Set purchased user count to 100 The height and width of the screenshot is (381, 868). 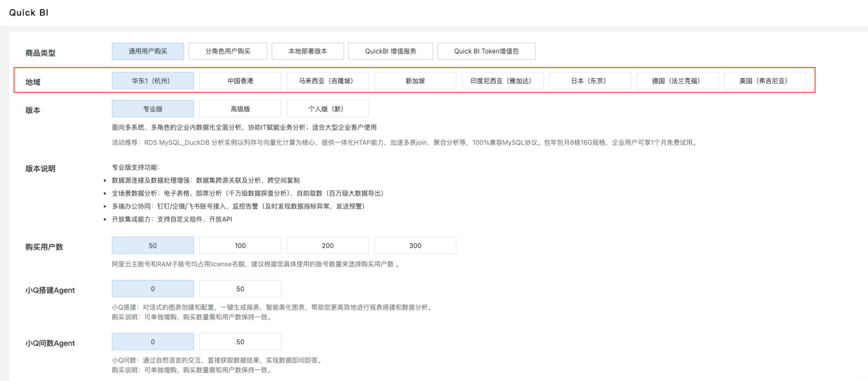pyautogui.click(x=240, y=245)
